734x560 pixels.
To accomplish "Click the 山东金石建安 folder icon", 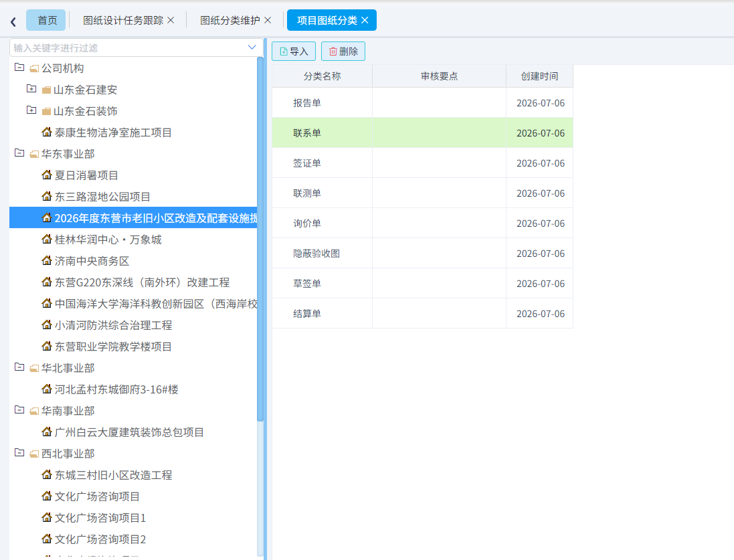I will pyautogui.click(x=46, y=90).
